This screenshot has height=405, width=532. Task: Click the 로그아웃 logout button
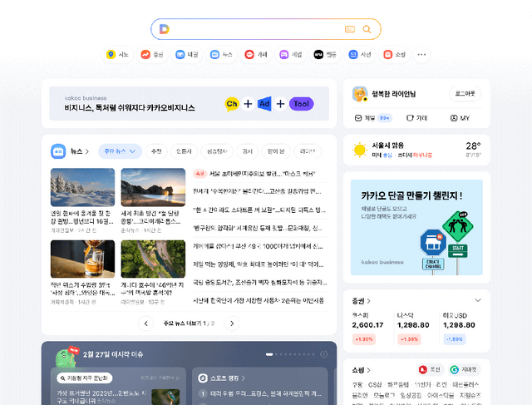pyautogui.click(x=464, y=94)
